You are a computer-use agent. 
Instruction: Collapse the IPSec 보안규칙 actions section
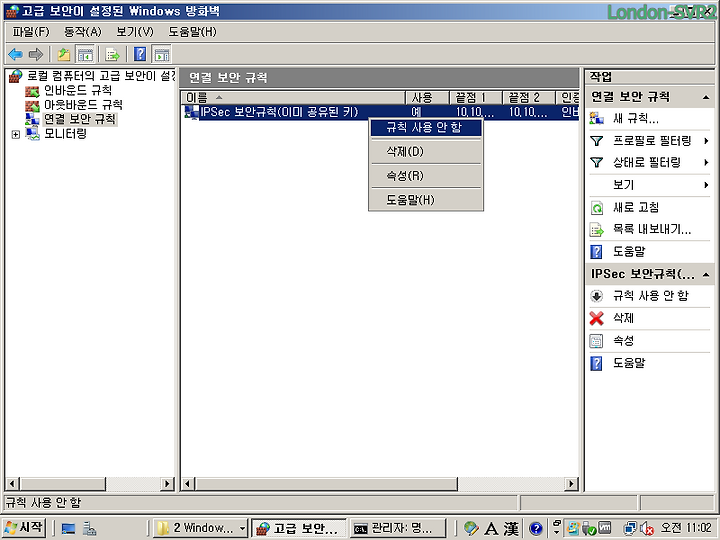tap(706, 275)
